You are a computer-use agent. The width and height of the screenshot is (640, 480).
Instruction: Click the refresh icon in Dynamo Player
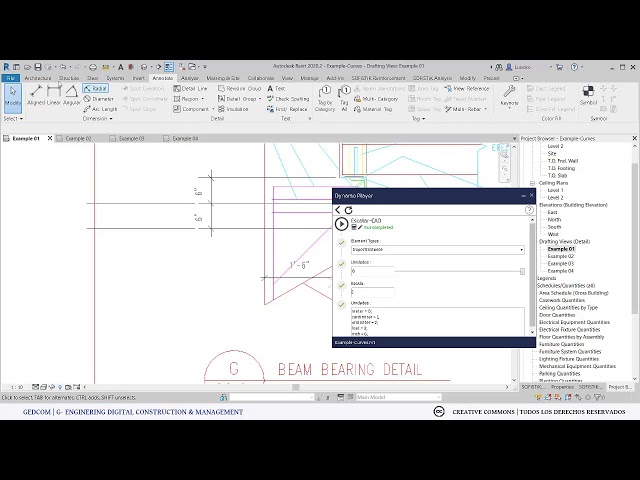[x=349, y=210]
